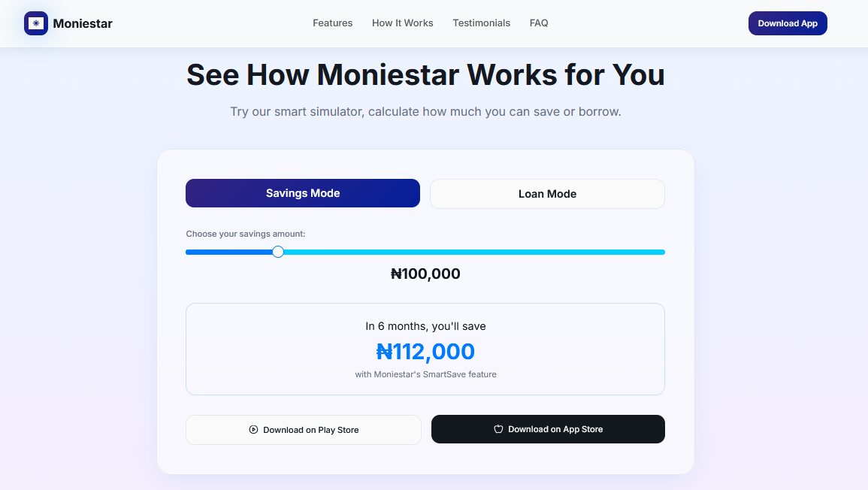This screenshot has width=868, height=490.
Task: Click the See How Moniestar Works heading
Action: (x=425, y=74)
